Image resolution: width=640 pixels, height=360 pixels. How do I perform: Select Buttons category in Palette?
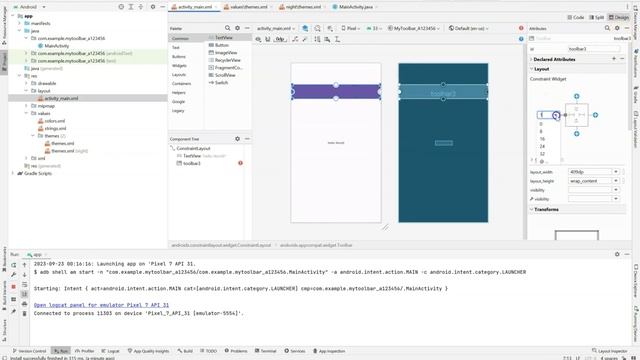pyautogui.click(x=179, y=56)
